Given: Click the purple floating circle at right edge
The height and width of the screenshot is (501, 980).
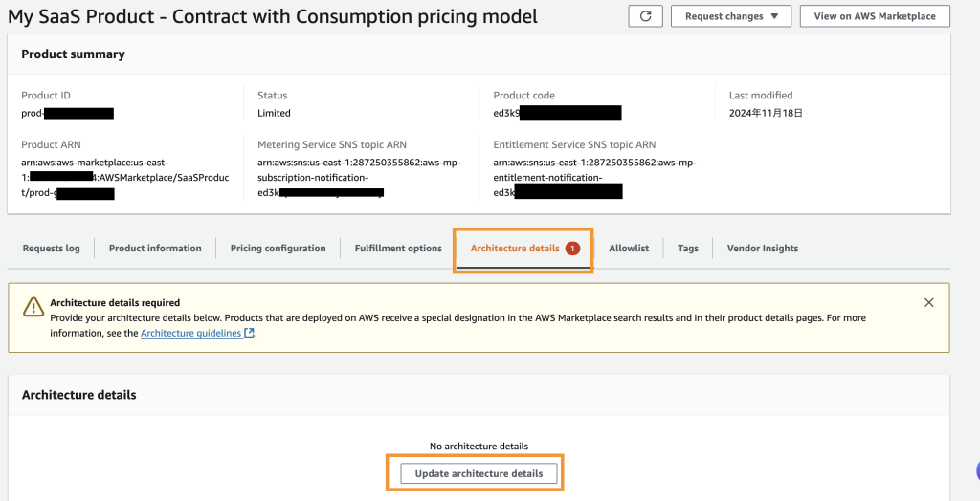Looking at the screenshot, I should [977, 470].
